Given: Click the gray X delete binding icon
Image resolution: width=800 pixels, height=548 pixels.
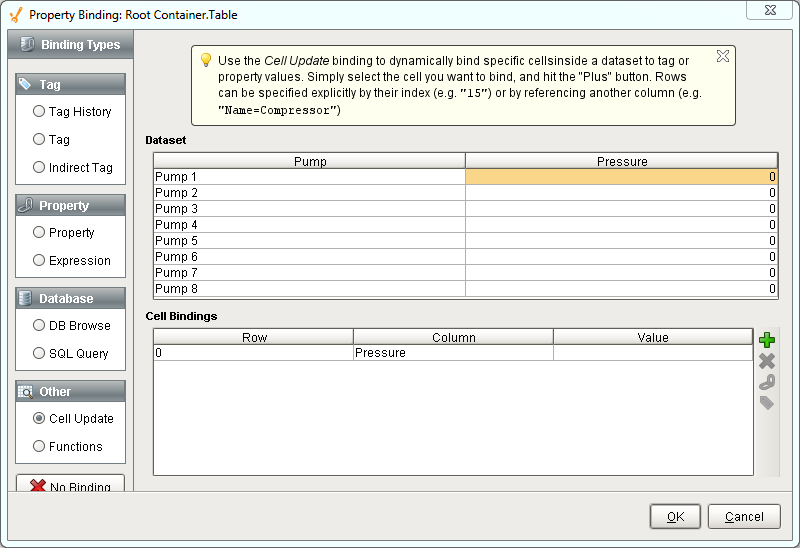Looking at the screenshot, I should tap(767, 361).
